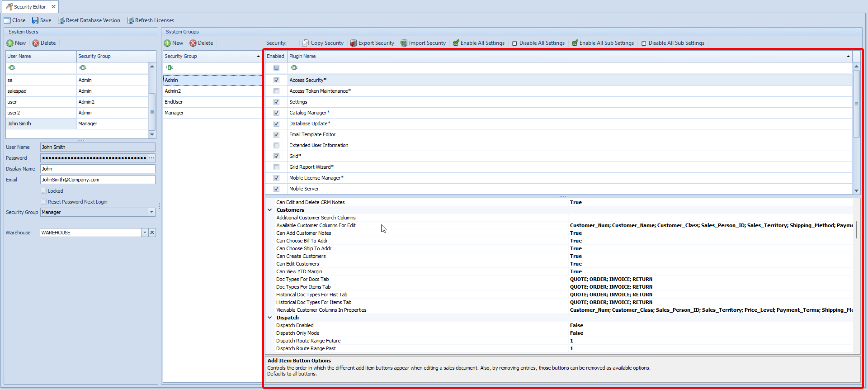
Task: Sort plugins by the Plugin Name header
Action: click(x=570, y=56)
